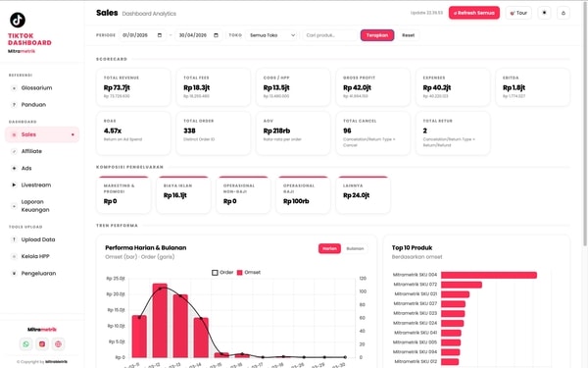Toggle the Order legend in chart
588x368 pixels.
coord(222,272)
